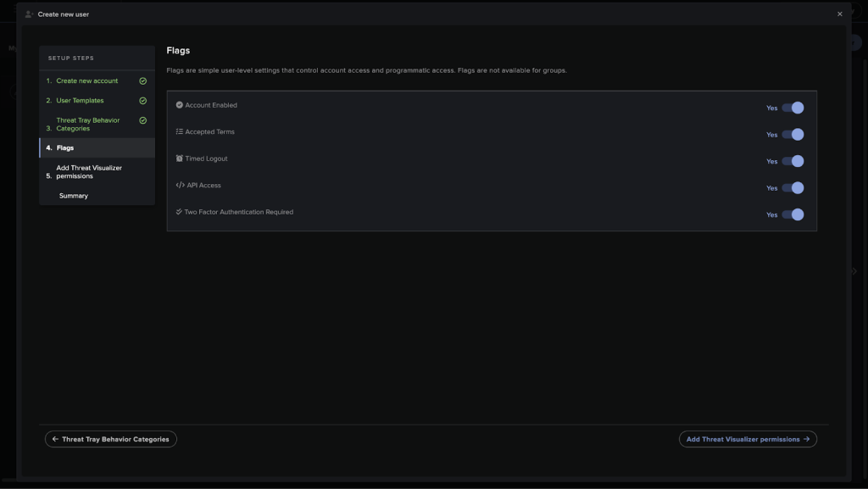The image size is (868, 489).
Task: Click the Timed Logout clock icon
Action: pos(180,158)
